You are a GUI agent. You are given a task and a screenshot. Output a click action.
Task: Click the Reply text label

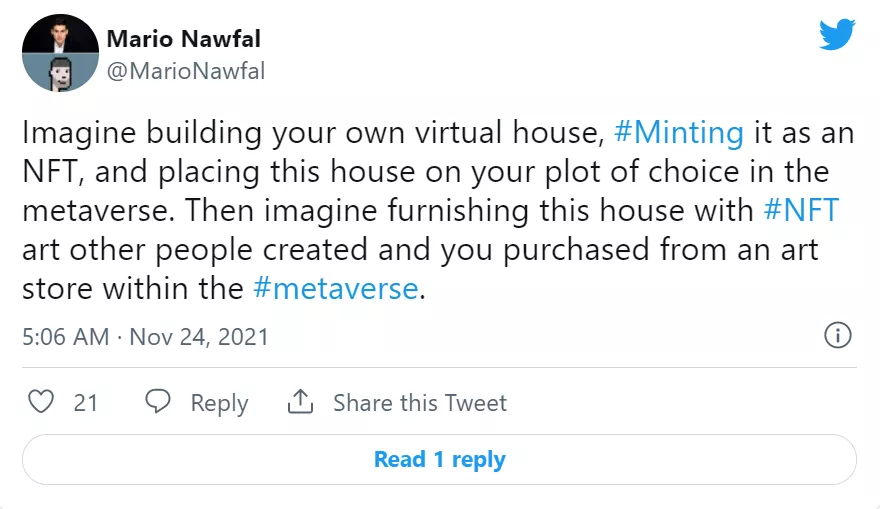(x=219, y=403)
